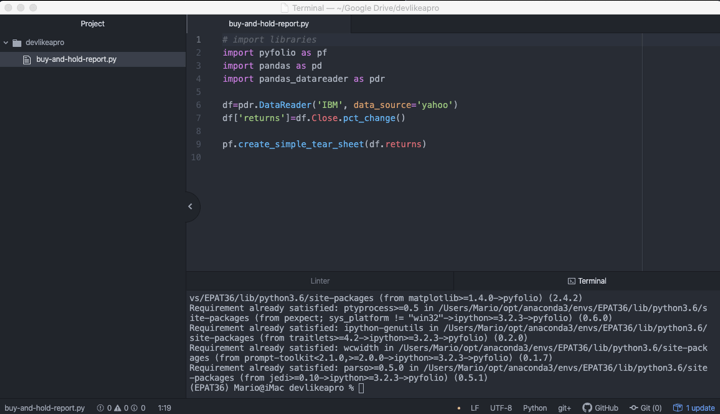The height and width of the screenshot is (414, 720).
Task: Hide the tree view with the collapse arrow
Action: (x=190, y=207)
